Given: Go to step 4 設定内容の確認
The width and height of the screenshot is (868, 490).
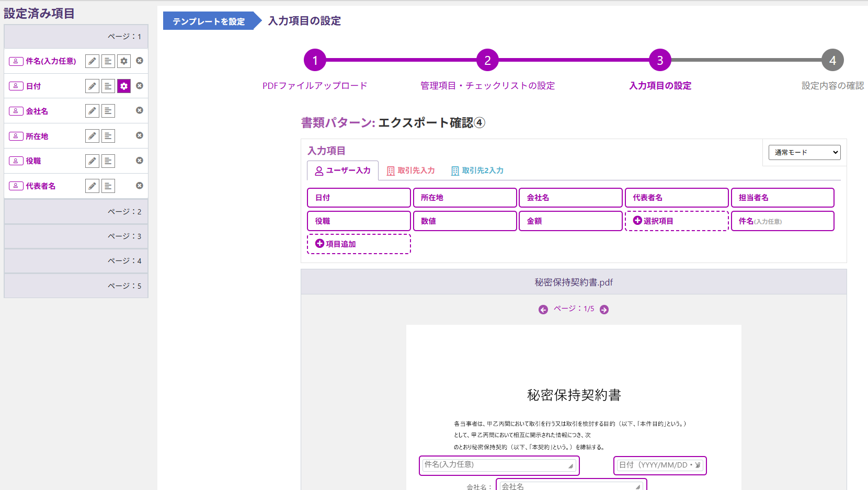Looking at the screenshot, I should click(832, 60).
